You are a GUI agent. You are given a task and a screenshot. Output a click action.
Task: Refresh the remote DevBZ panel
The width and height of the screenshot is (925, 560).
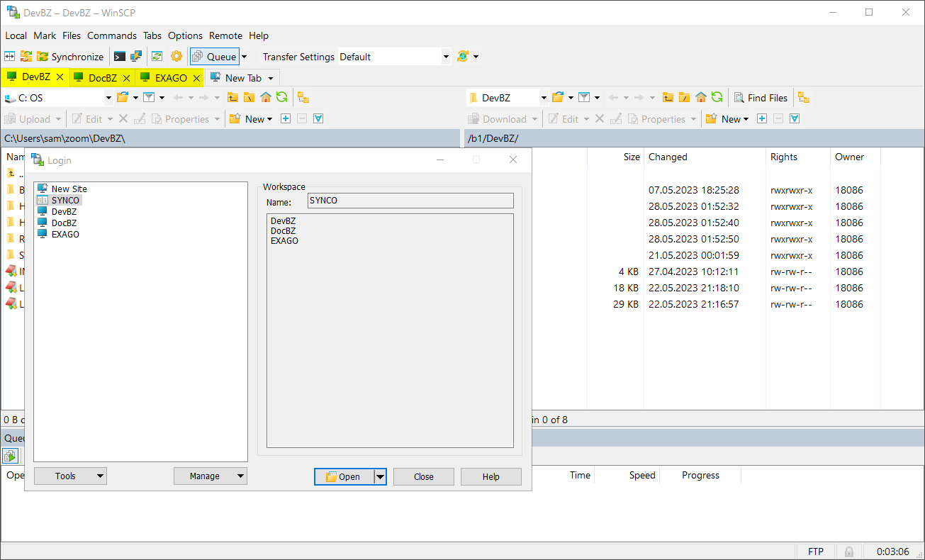(717, 98)
